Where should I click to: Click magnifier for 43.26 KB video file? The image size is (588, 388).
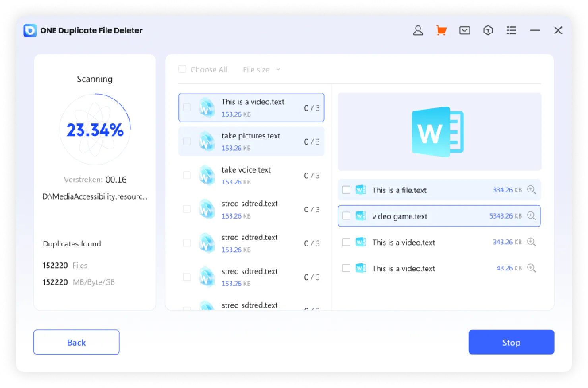[531, 268]
